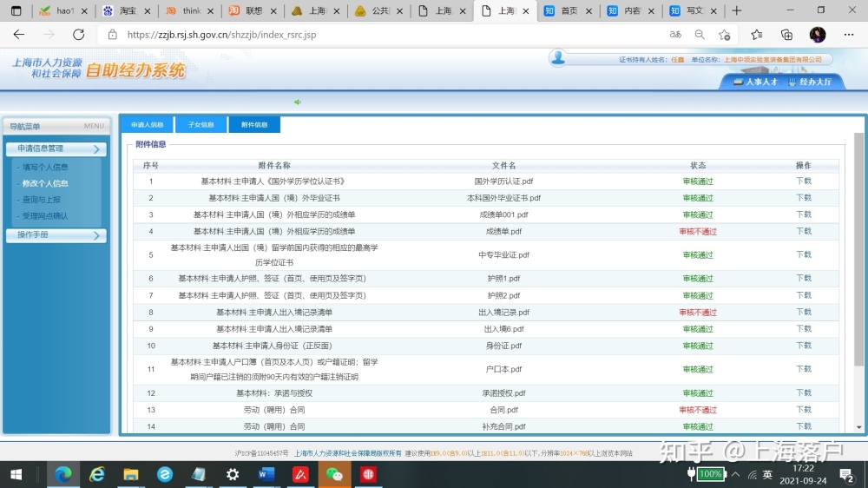Open Internet Explorer from taskbar

[97, 474]
